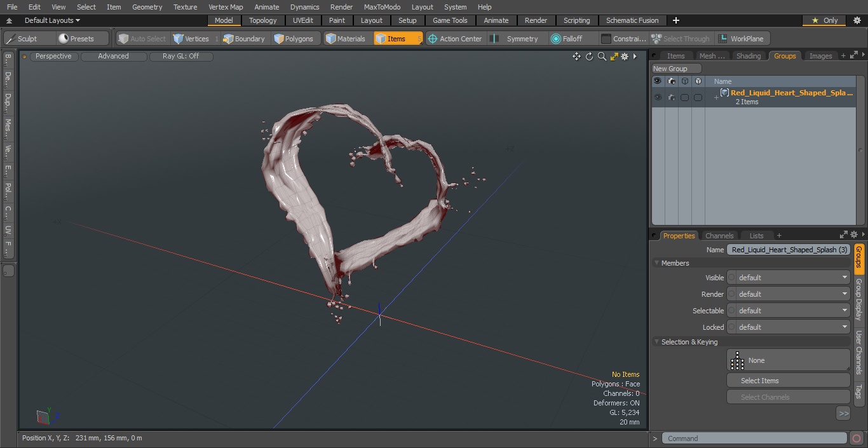Image resolution: width=868 pixels, height=448 pixels.
Task: Click the circle toggle beside Visible dropdown
Action: click(x=731, y=278)
